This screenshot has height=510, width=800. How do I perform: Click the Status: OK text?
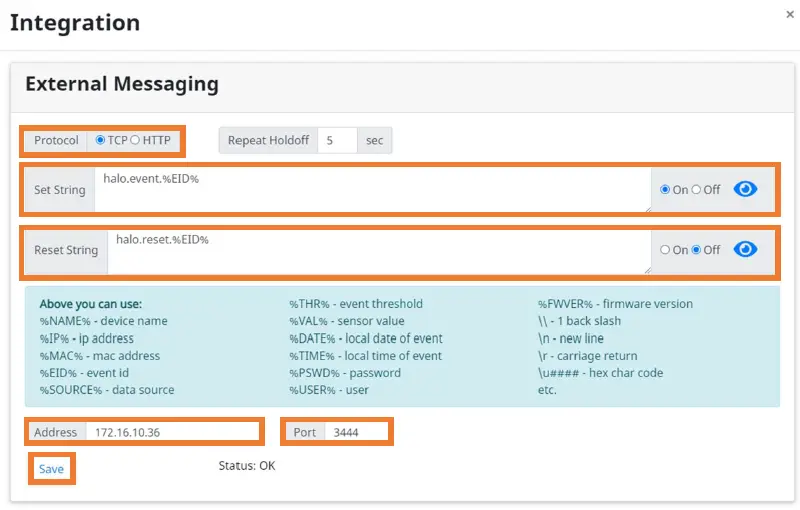click(x=246, y=466)
